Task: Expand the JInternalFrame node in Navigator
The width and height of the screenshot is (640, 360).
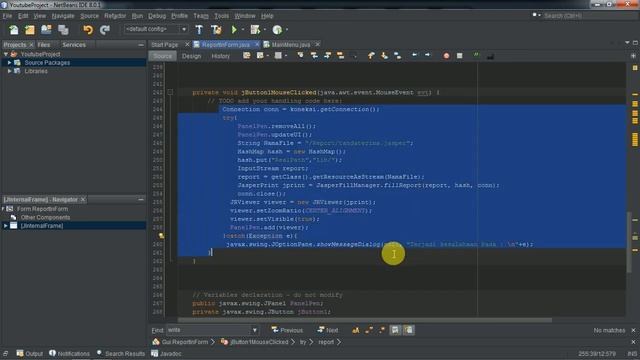Action: (x=5, y=226)
